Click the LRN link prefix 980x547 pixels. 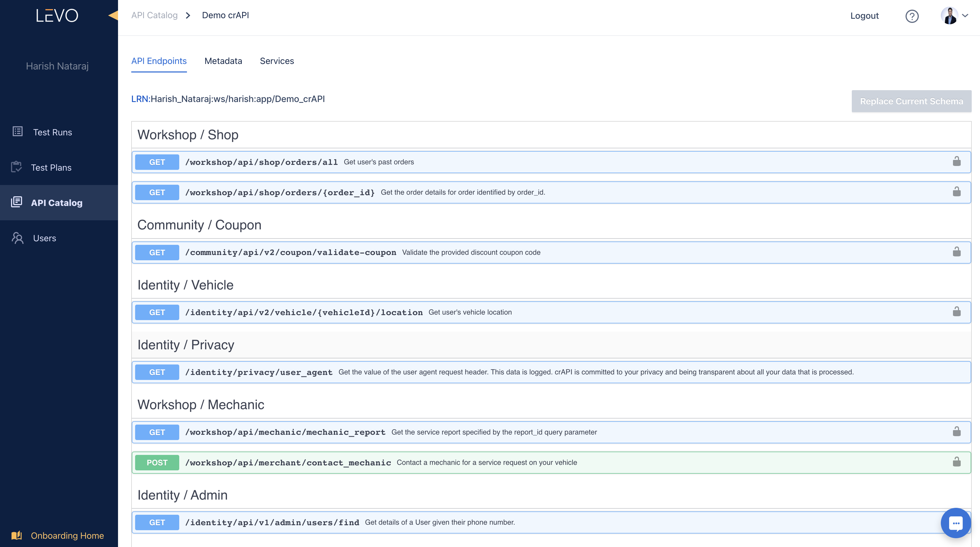click(x=141, y=99)
